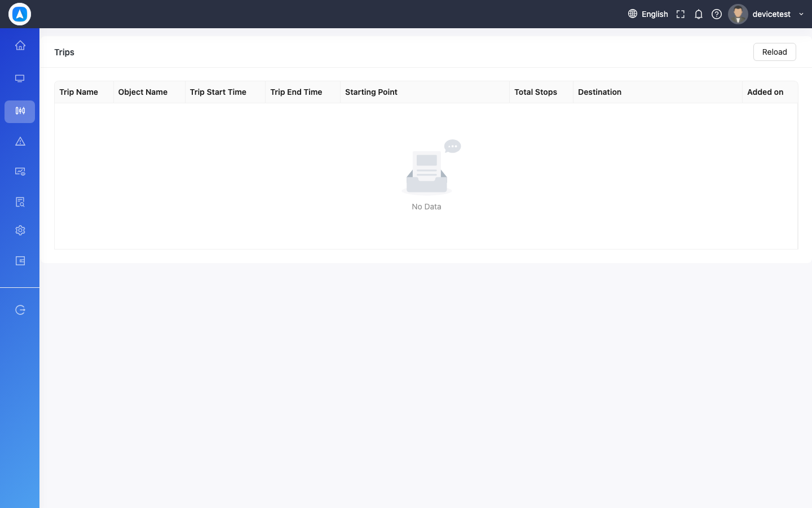
Task: Click the globe language icon
Action: pos(633,14)
